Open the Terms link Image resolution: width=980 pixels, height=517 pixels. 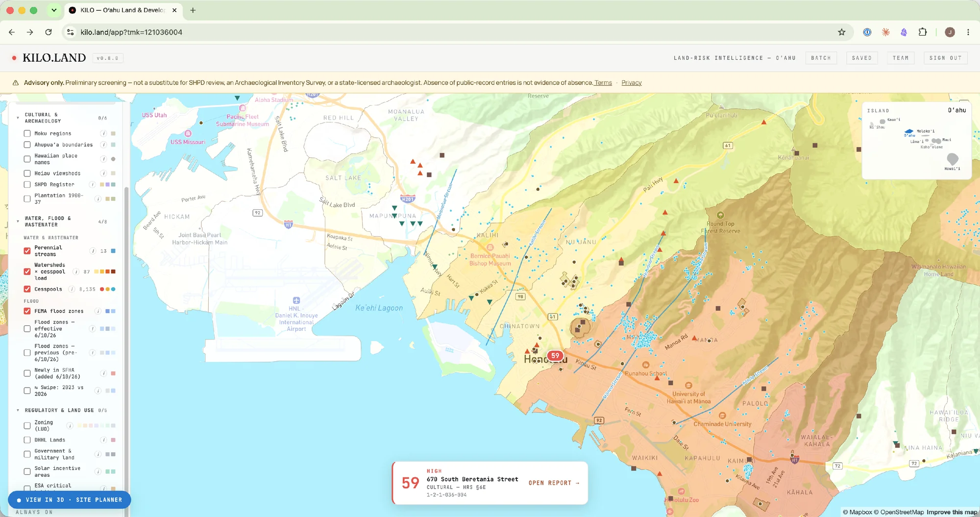click(603, 83)
